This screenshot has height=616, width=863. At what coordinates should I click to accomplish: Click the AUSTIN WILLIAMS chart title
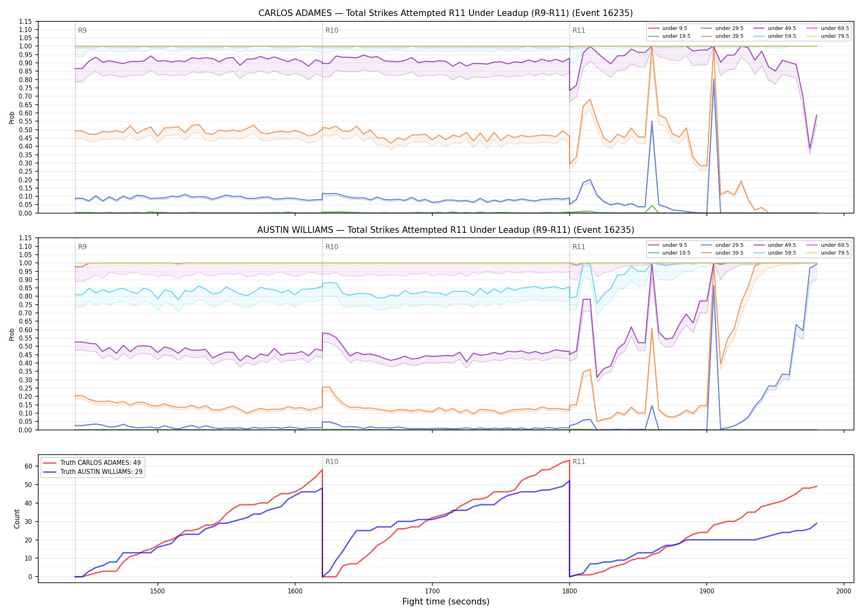[445, 230]
